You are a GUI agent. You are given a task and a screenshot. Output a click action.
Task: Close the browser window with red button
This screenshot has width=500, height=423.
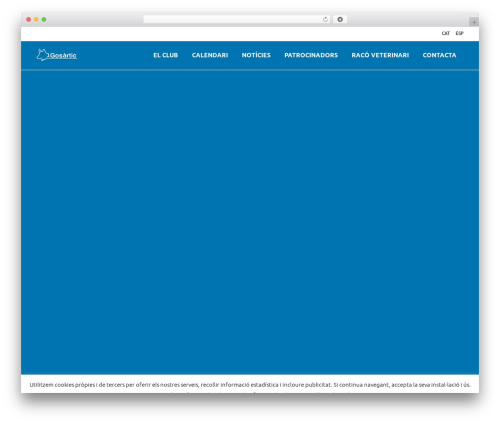point(29,19)
